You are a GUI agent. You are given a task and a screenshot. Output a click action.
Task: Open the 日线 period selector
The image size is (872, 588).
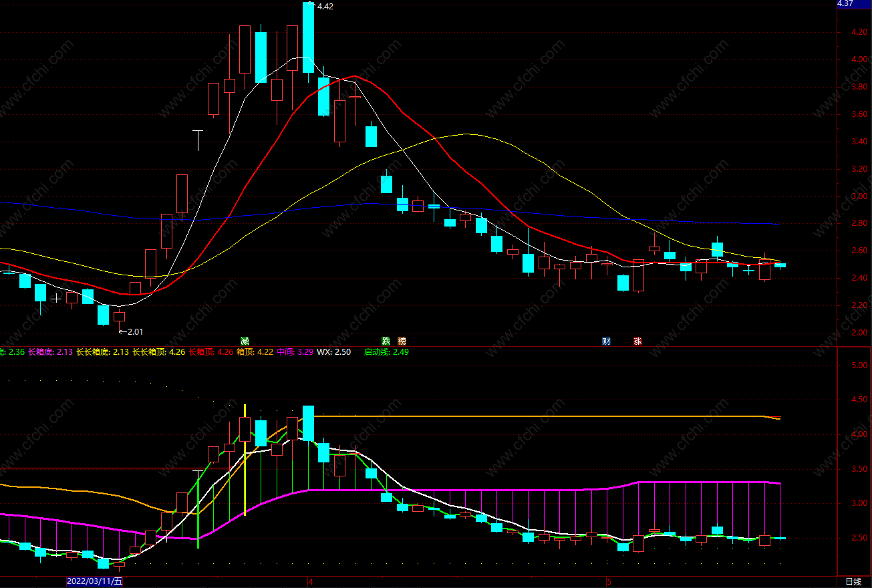click(853, 581)
